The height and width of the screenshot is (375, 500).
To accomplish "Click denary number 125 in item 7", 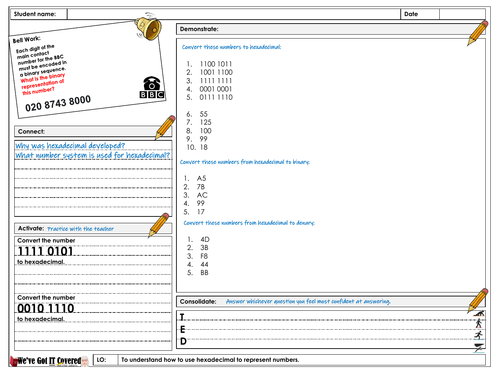I will pyautogui.click(x=205, y=122).
